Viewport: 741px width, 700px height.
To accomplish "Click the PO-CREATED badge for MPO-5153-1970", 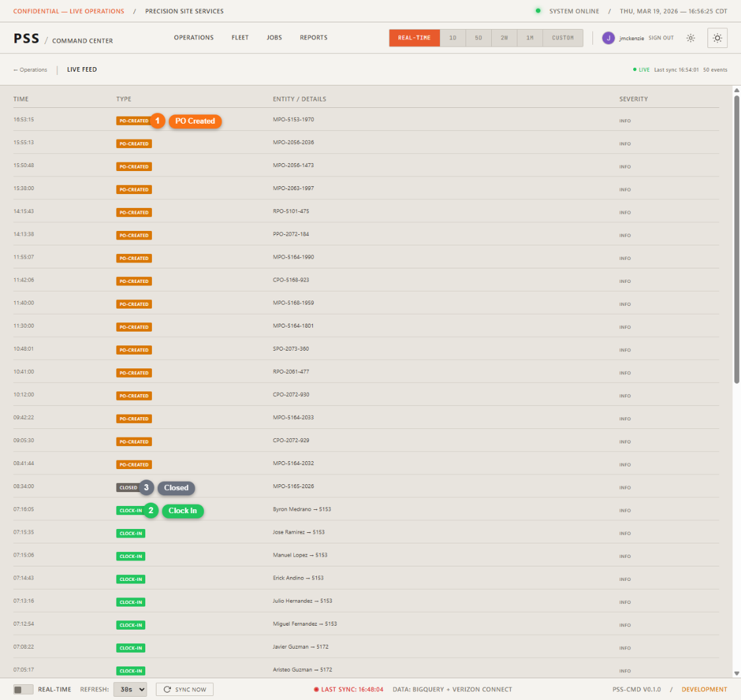I will pyautogui.click(x=134, y=120).
